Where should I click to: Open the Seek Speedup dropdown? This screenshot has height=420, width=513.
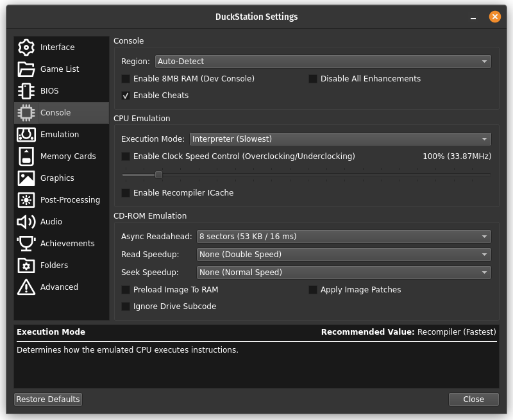344,273
